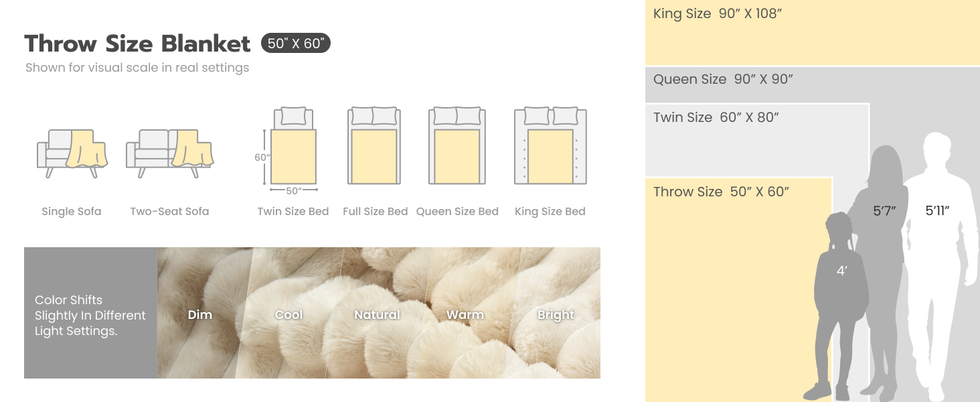Click the Twin Size 60" X 80" label
The image size is (980, 402).
[x=716, y=118]
